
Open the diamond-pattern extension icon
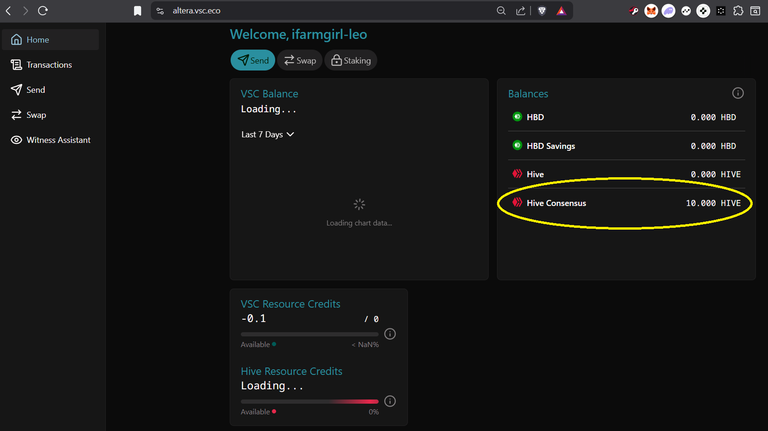point(703,11)
